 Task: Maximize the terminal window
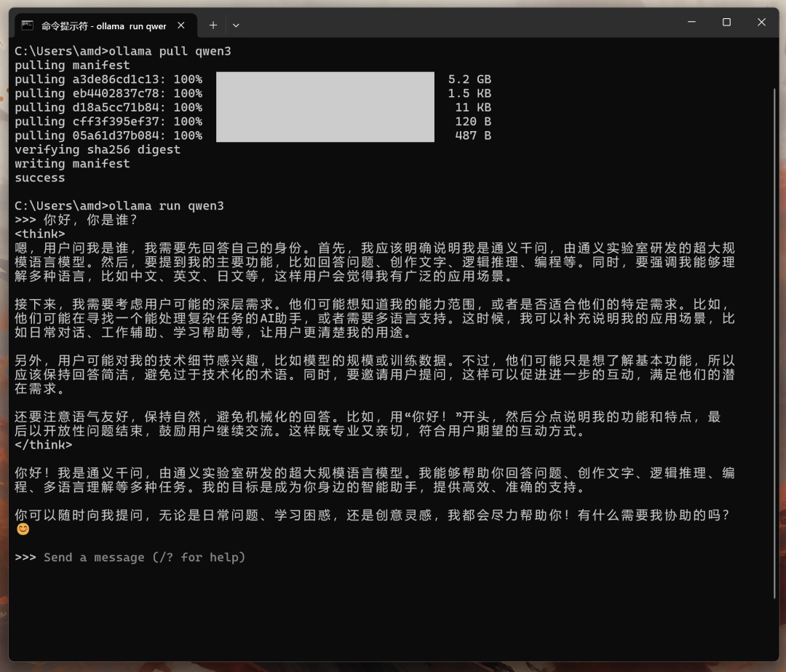pos(726,22)
